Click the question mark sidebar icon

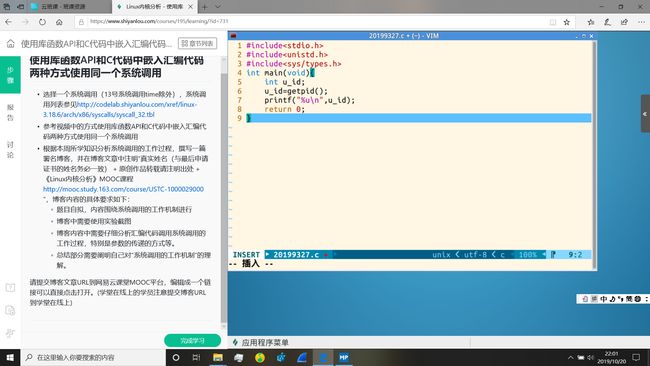pos(10,287)
